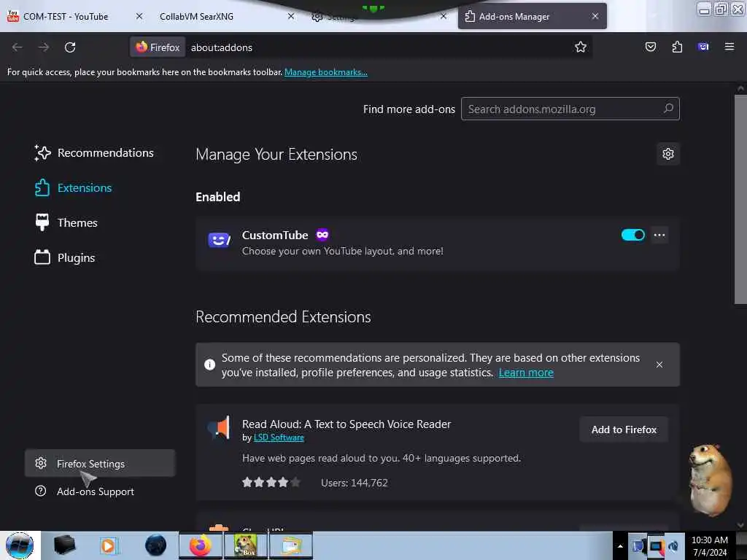Click the taskbar clock showing 10:30 AM
The width and height of the screenshot is (747, 560).
click(x=710, y=545)
